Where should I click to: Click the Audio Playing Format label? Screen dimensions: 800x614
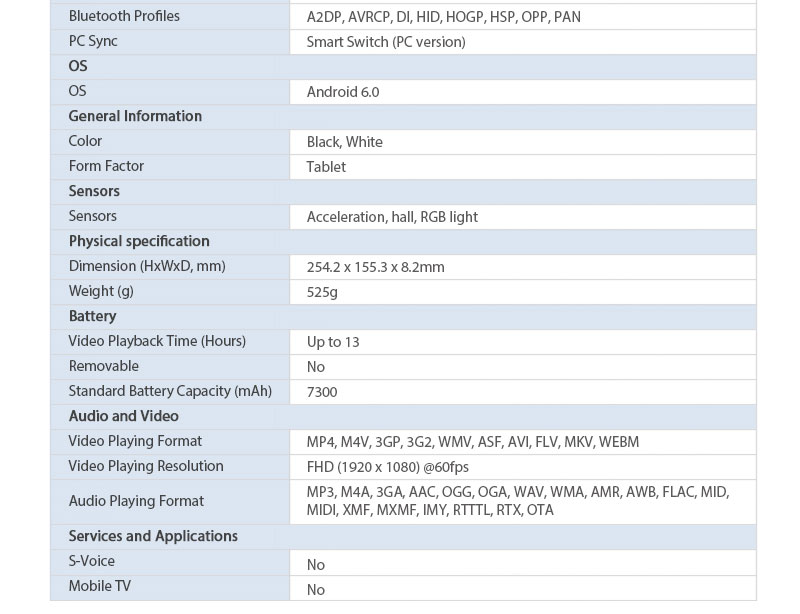pos(136,501)
